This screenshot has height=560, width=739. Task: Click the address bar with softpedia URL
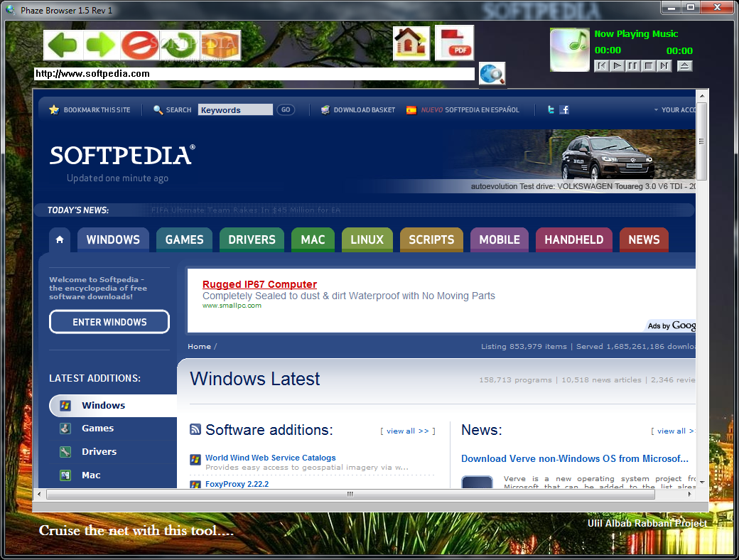[254, 73]
